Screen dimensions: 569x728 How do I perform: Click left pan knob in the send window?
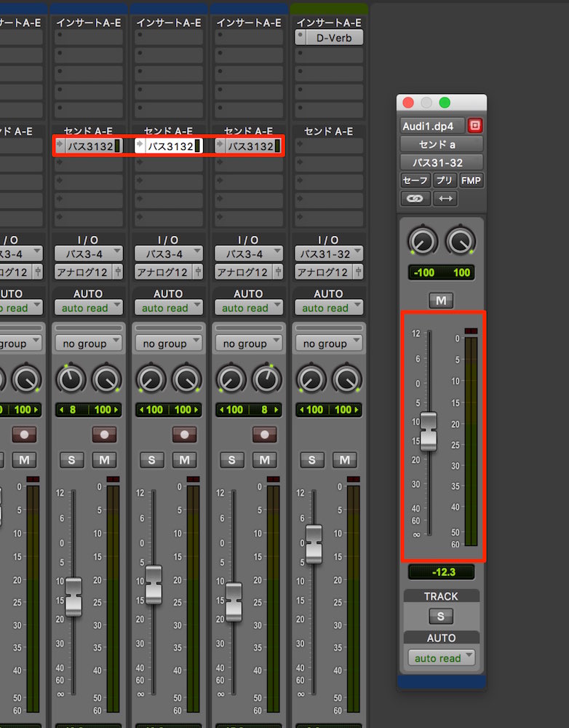point(422,241)
